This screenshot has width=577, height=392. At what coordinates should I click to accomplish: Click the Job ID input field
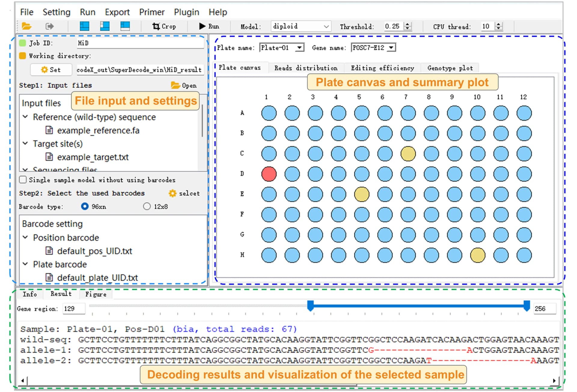coord(140,43)
